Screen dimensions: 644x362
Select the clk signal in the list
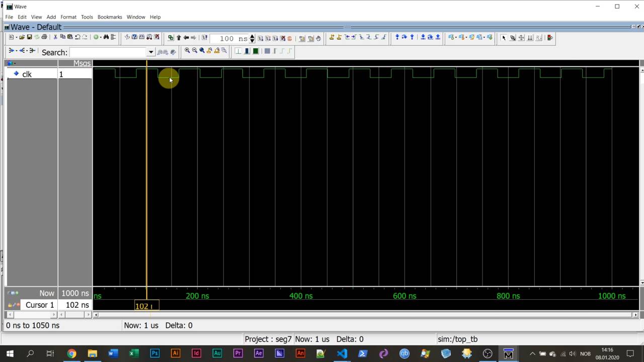click(27, 74)
